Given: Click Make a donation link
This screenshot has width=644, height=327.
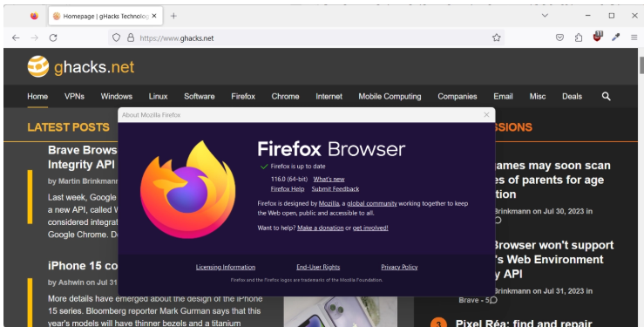Looking at the screenshot, I should pos(321,228).
